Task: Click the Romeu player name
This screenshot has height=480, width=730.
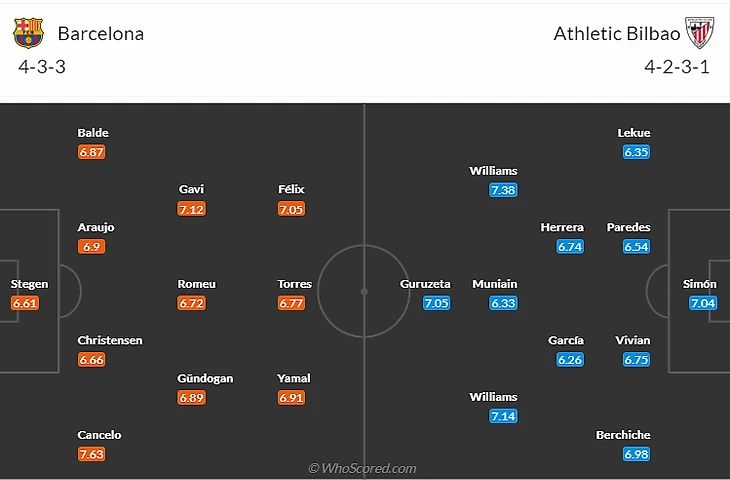Action: [196, 284]
